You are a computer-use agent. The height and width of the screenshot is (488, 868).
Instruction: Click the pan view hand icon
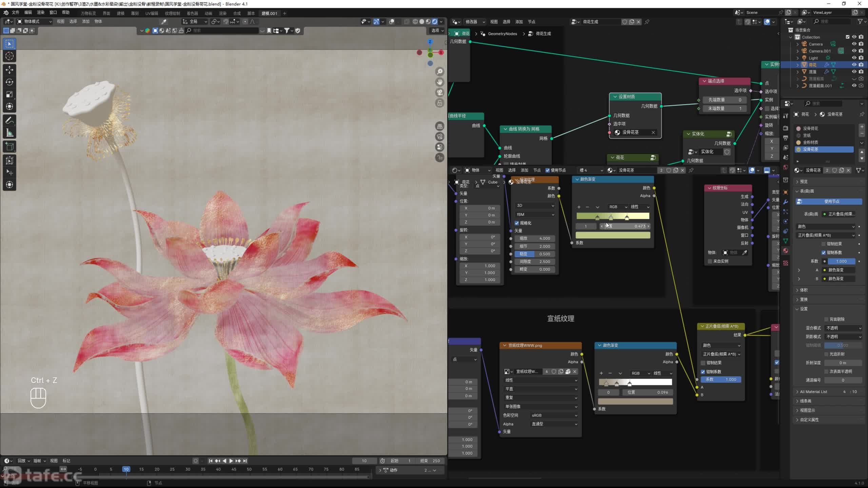point(440,82)
